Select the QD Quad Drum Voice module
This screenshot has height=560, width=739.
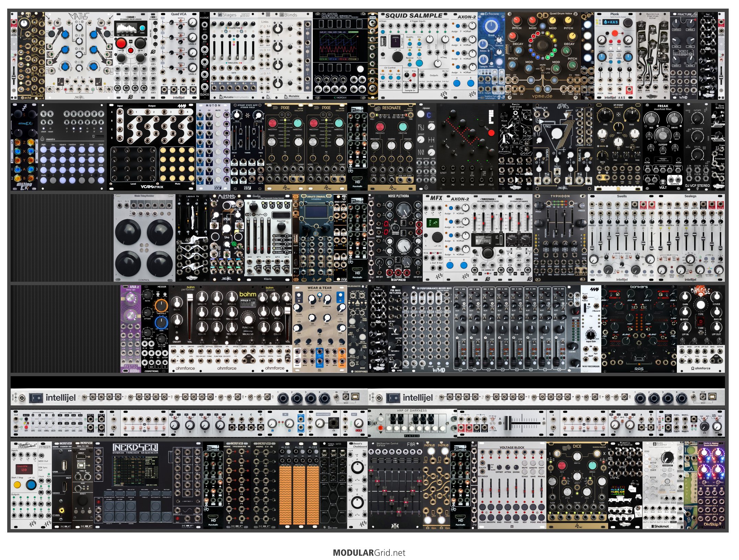543,56
